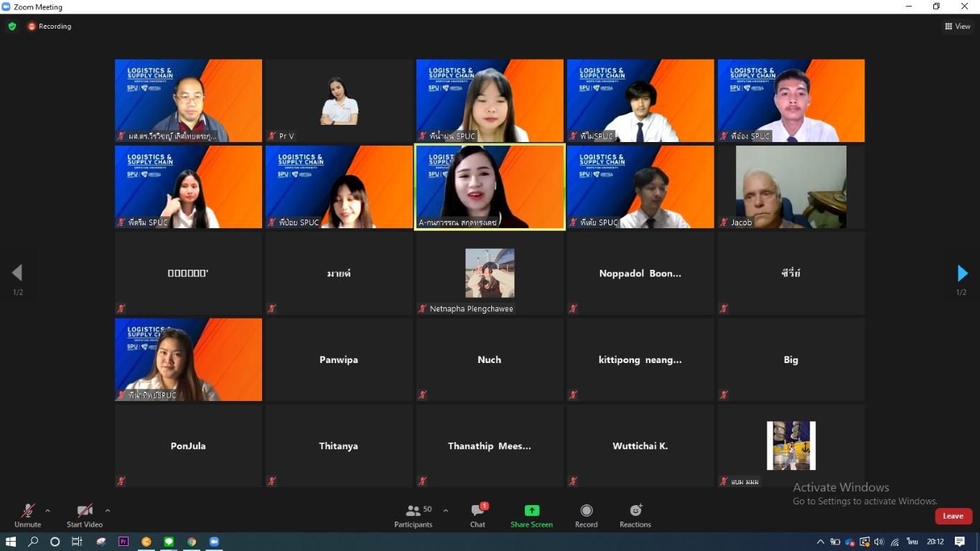Select the พี่ป่อย SPUC video tile
The width and height of the screenshot is (980, 551).
tap(339, 187)
